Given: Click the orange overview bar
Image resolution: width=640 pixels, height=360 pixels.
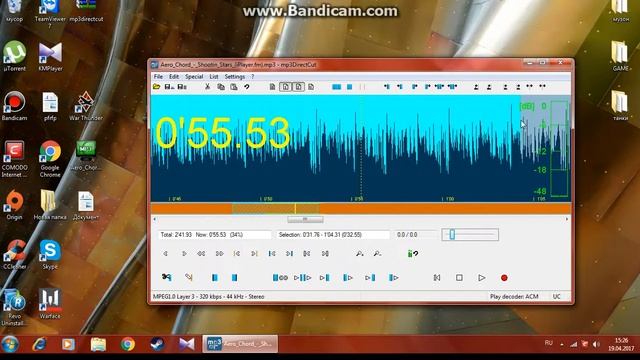Looking at the screenshot, I should [361, 209].
